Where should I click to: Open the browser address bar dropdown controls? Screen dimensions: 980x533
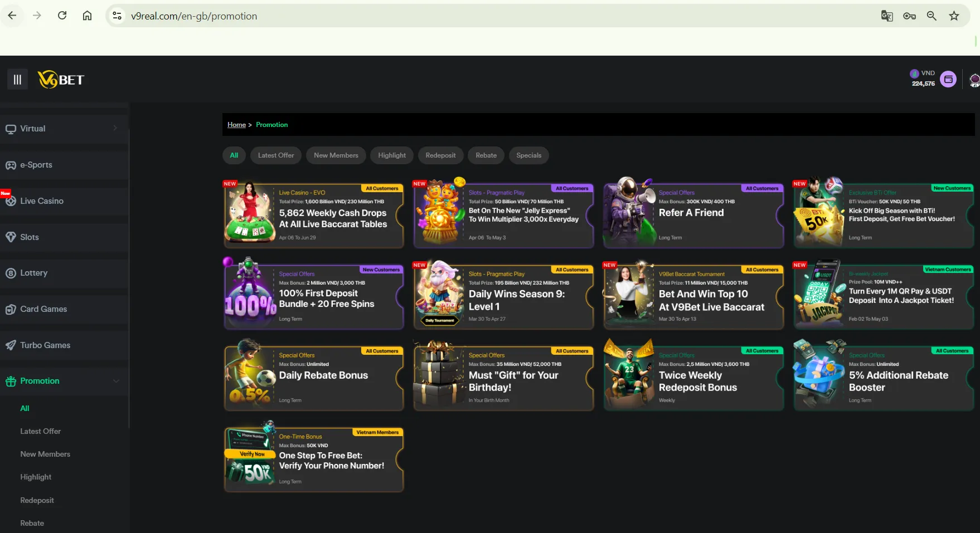click(x=117, y=16)
